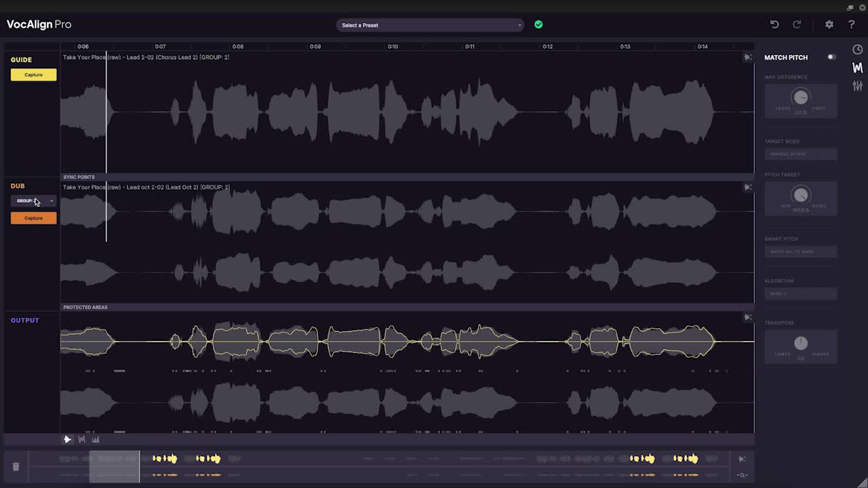Image resolution: width=868 pixels, height=488 pixels.
Task: Click the undo arrow icon
Action: tap(774, 24)
